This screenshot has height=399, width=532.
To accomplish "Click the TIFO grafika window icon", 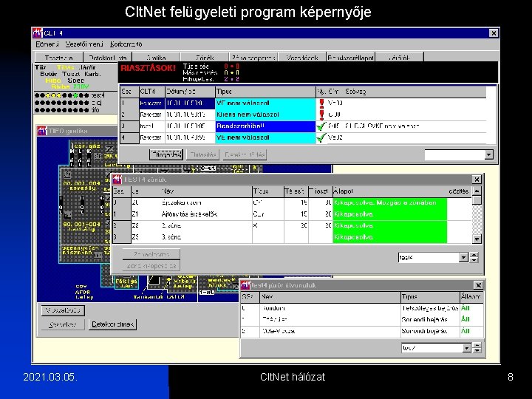I will (x=42, y=131).
